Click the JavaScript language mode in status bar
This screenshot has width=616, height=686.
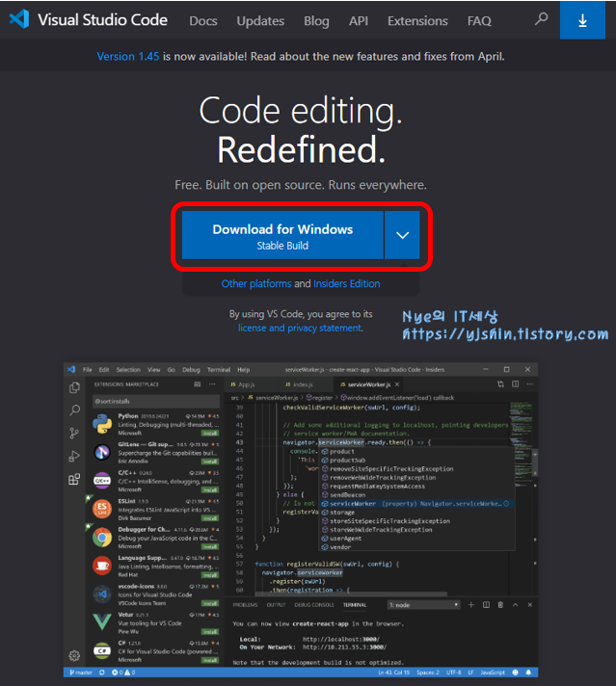(x=493, y=673)
